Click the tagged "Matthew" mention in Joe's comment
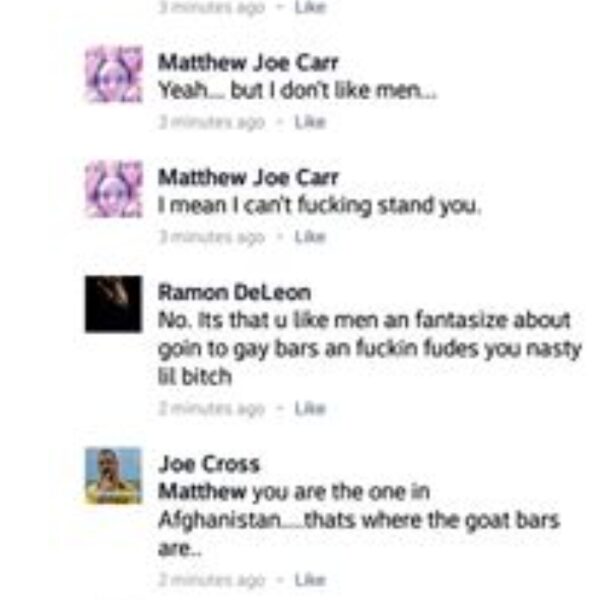This screenshot has width=600, height=600. click(202, 492)
